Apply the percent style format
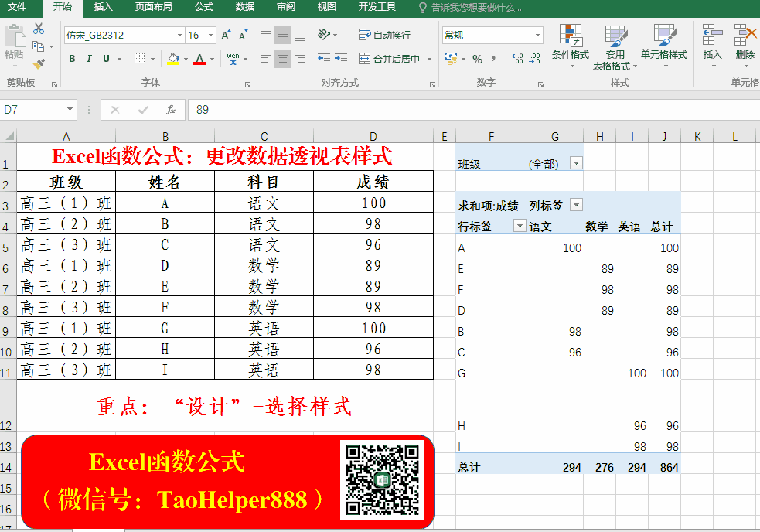Screen dimensions: 760x532 point(477,59)
